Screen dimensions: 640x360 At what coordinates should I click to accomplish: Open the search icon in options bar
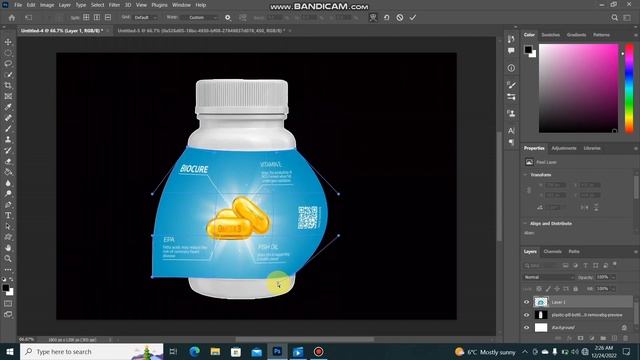coord(615,18)
